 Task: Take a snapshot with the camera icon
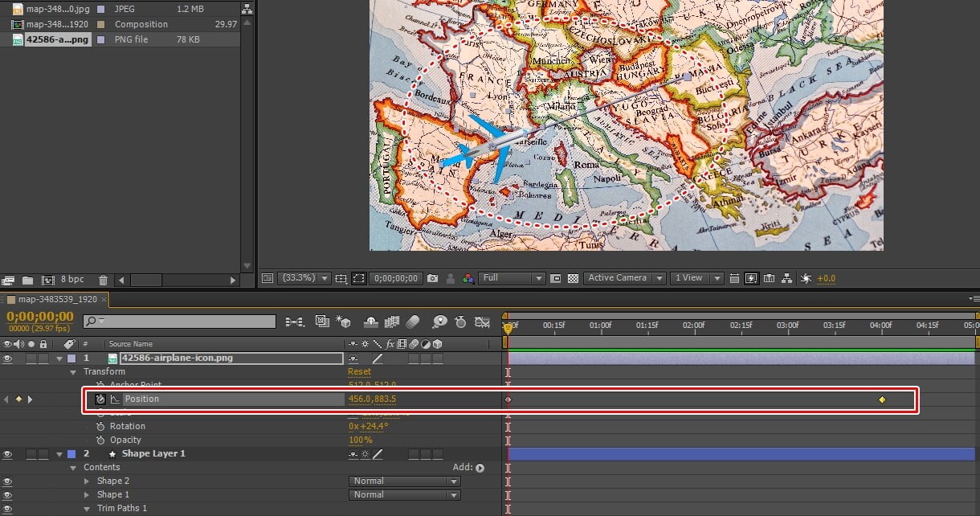pos(433,278)
